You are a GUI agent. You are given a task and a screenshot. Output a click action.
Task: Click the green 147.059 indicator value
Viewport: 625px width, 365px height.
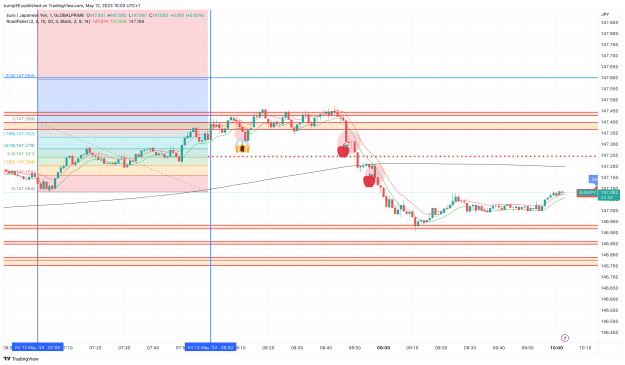tap(118, 21)
